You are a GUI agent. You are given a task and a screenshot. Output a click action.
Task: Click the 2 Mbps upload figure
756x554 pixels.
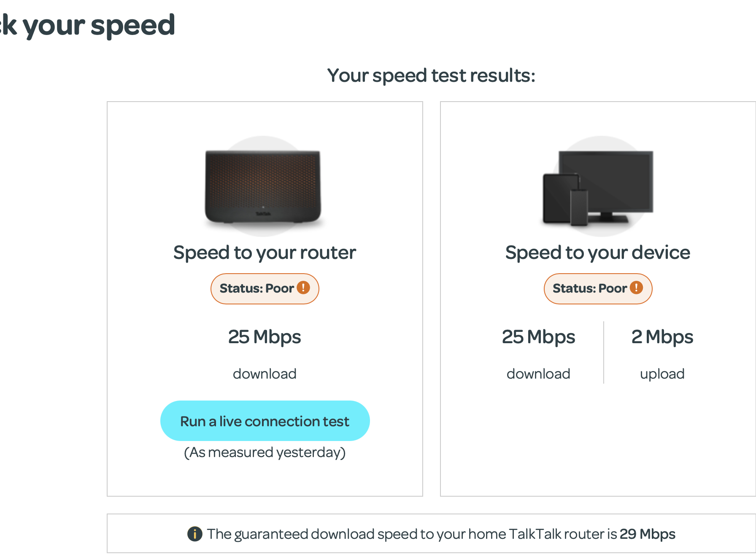click(x=662, y=336)
